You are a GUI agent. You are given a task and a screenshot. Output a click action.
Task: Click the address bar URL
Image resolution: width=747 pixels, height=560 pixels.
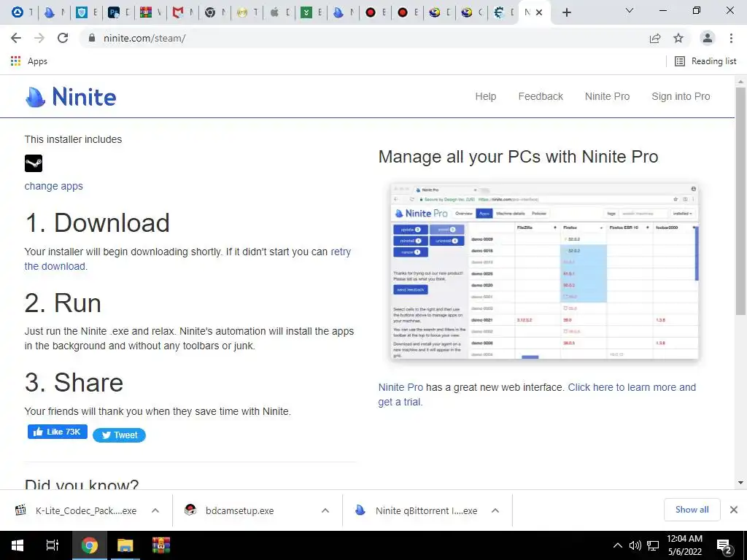point(144,38)
